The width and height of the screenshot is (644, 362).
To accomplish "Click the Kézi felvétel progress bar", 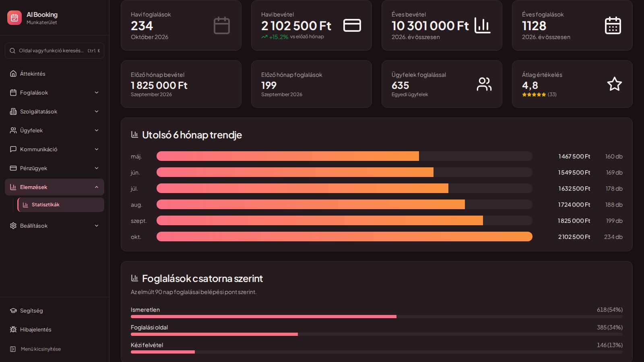I will (377, 352).
